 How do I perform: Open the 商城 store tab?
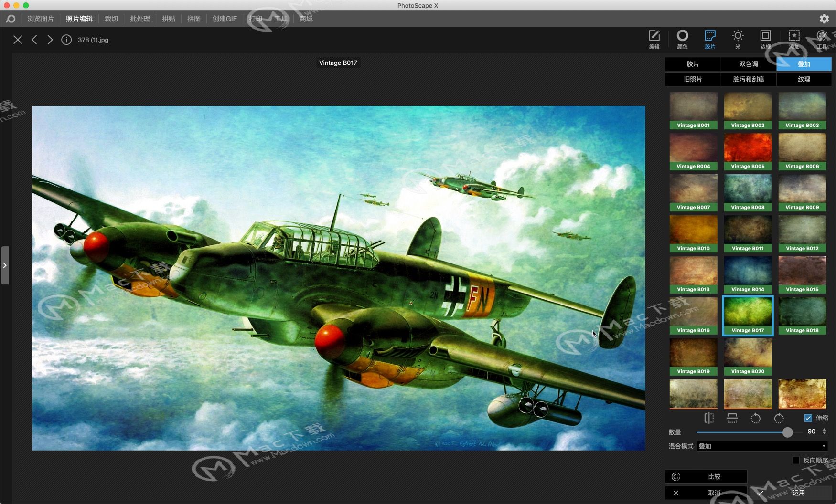click(x=306, y=19)
